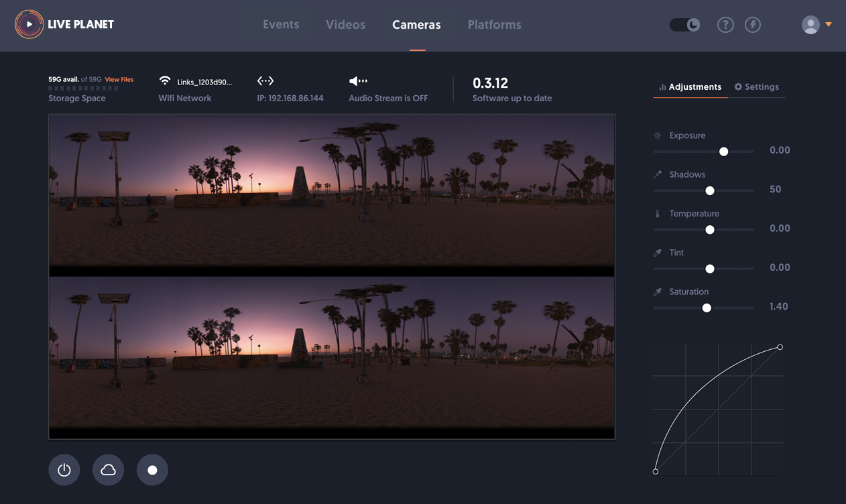This screenshot has width=846, height=504.
Task: Open the Videos tab
Action: pos(345,25)
